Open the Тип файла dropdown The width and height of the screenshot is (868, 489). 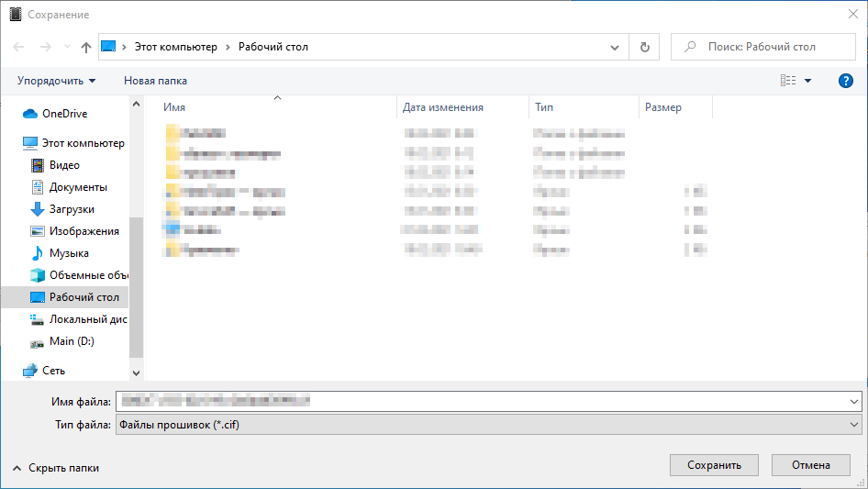487,425
